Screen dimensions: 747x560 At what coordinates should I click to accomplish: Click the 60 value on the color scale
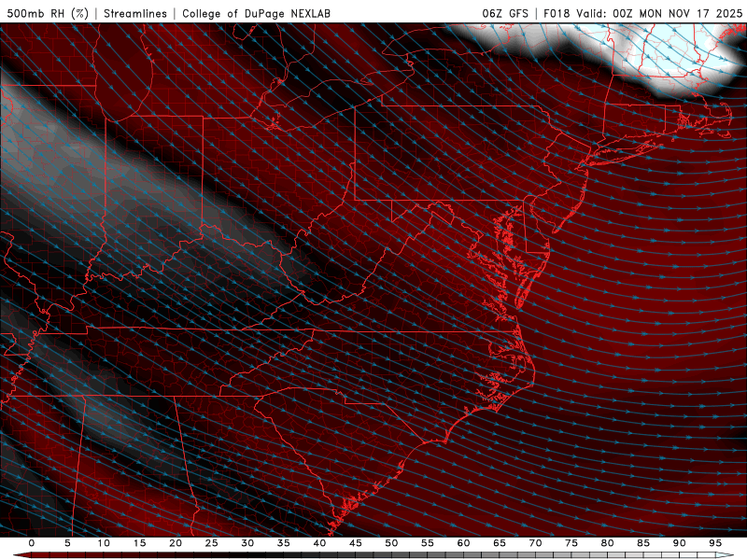pyautogui.click(x=463, y=543)
